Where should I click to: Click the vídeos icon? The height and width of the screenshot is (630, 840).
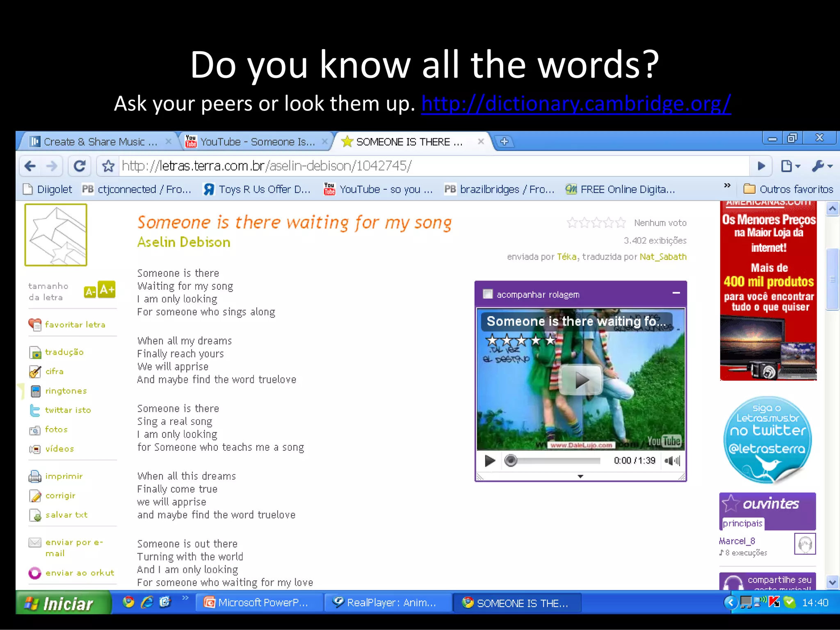pyautogui.click(x=35, y=449)
